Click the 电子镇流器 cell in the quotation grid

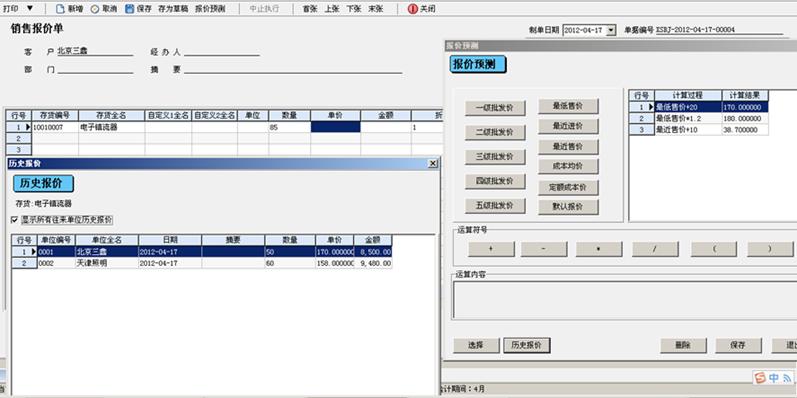tap(111, 127)
